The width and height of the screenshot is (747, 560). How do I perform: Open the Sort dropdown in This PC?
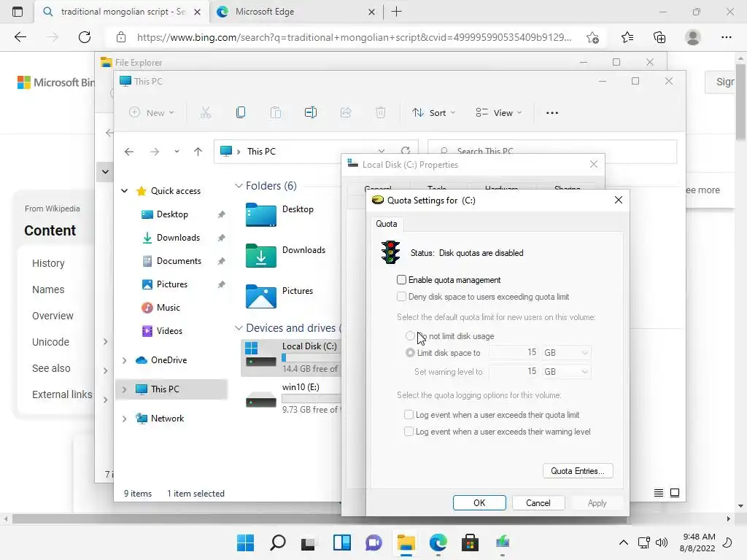coord(434,113)
